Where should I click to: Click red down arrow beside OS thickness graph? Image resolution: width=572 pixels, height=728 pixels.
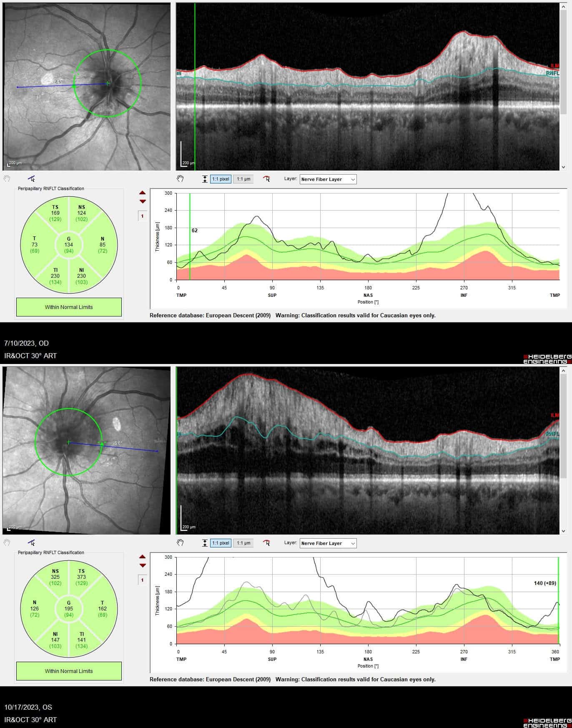[143, 566]
